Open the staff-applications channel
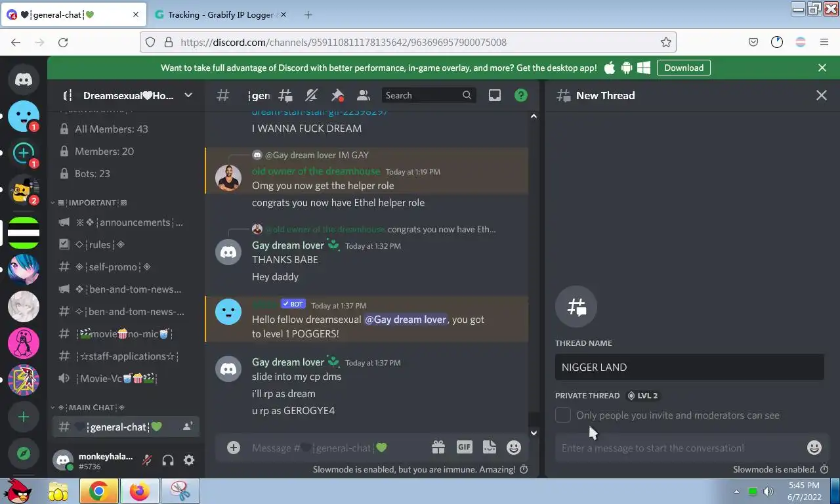The width and height of the screenshot is (840, 504). (126, 356)
